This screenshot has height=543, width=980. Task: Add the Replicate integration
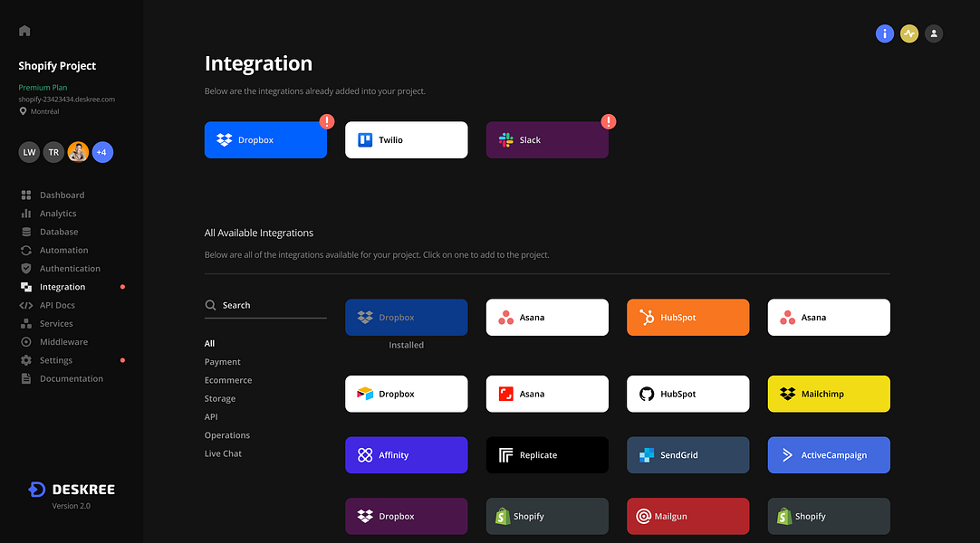[x=547, y=455]
